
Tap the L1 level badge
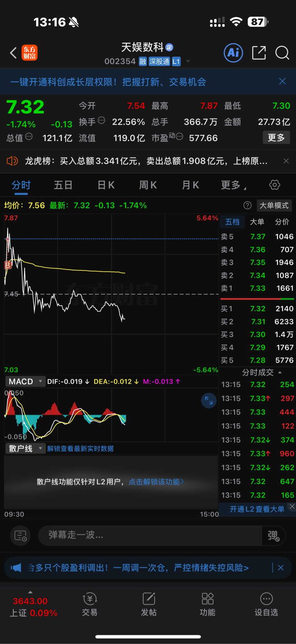tap(176, 61)
